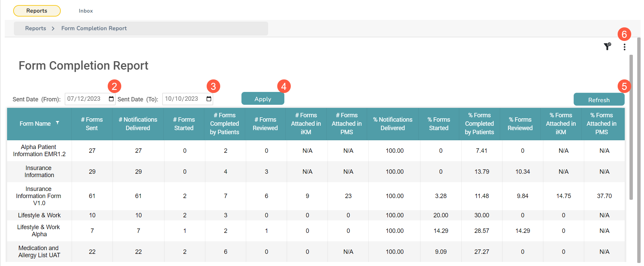The image size is (644, 266).
Task: Go to Reports in the breadcrumb
Action: [35, 28]
